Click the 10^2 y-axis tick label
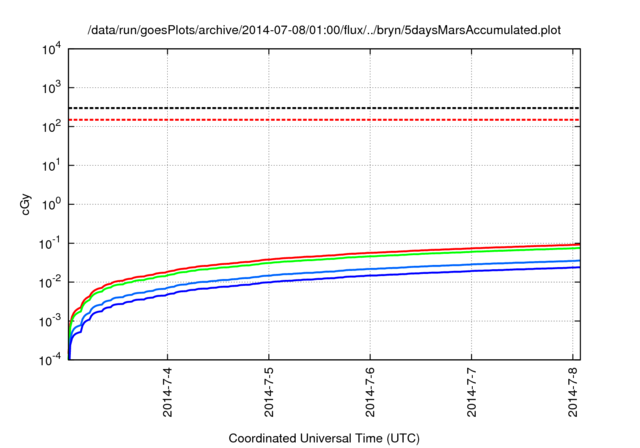Viewport: 640px width, 448px height. pyautogui.click(x=51, y=126)
